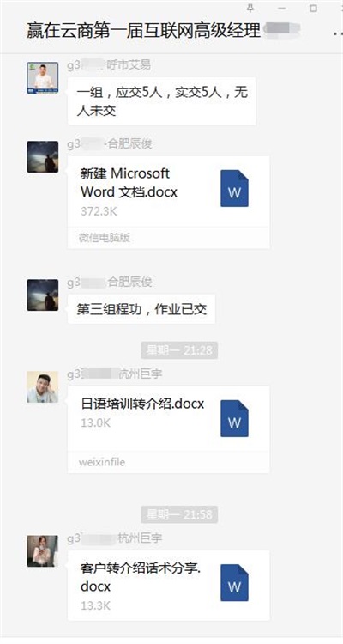
Task: Click the 星期一 21:28 timestamp
Action: tap(179, 350)
